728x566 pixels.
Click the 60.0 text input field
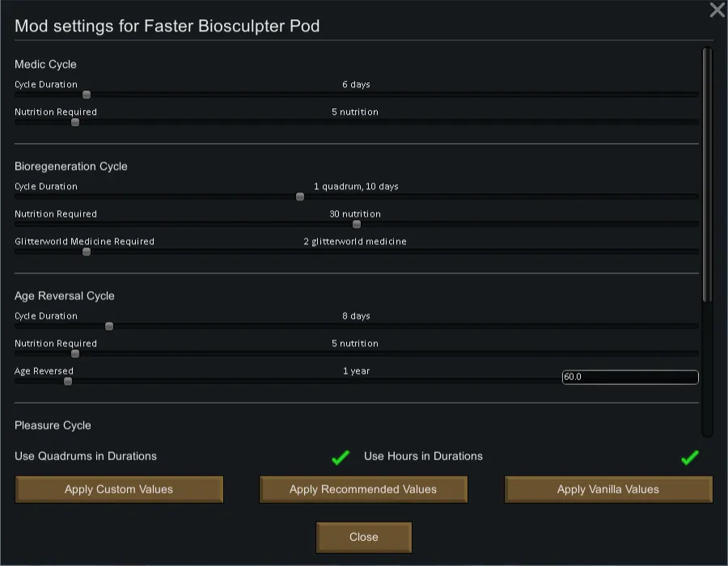pos(629,377)
